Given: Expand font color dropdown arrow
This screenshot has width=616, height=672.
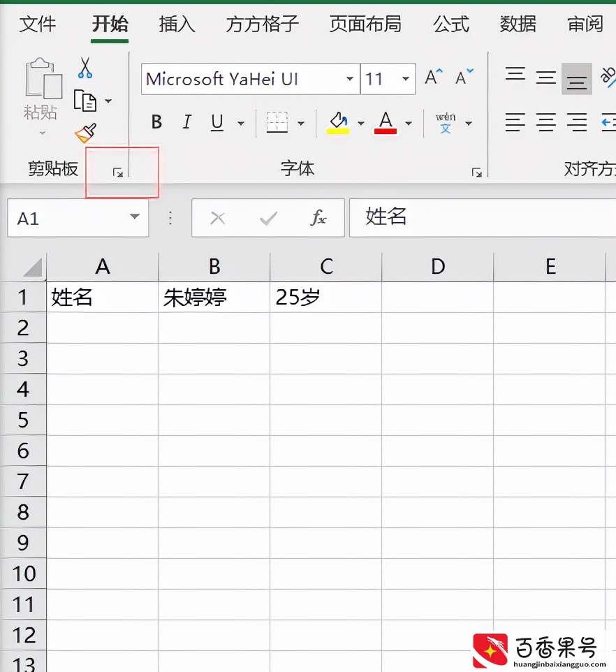Looking at the screenshot, I should pos(409,124).
